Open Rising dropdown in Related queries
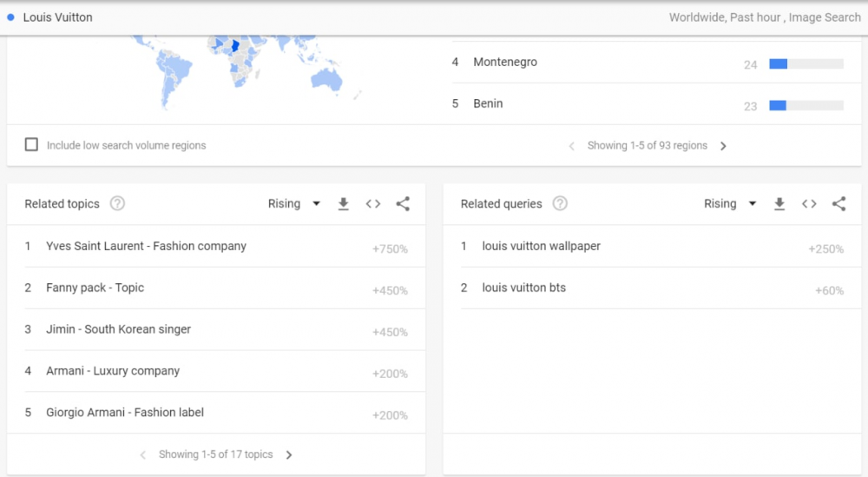This screenshot has height=477, width=868. [730, 204]
